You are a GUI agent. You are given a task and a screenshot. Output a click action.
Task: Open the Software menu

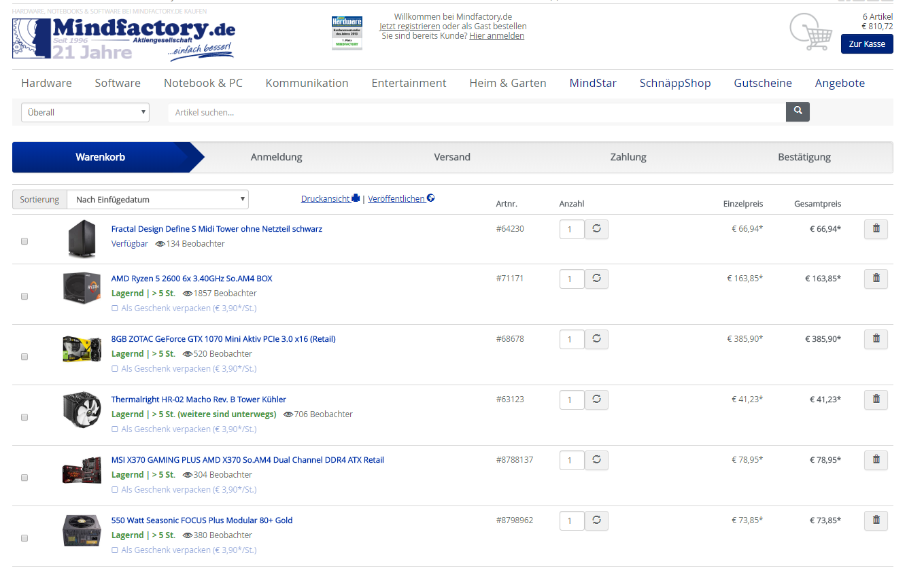click(118, 83)
